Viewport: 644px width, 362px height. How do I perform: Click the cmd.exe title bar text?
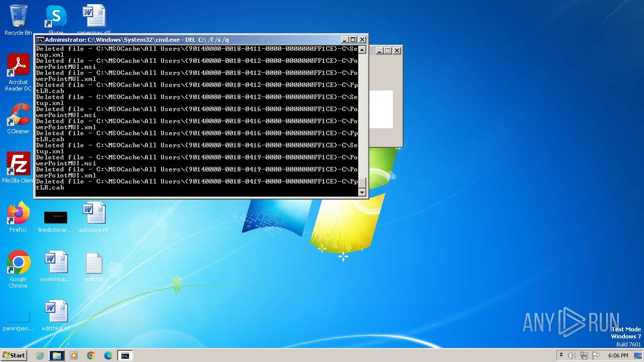(137, 40)
